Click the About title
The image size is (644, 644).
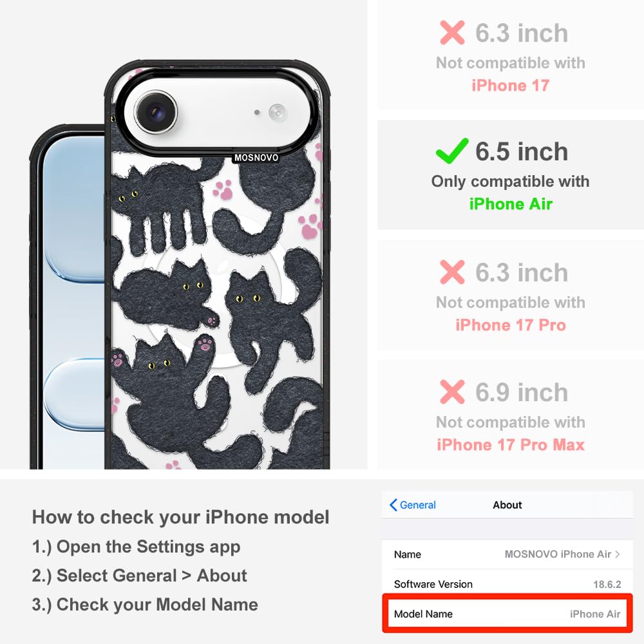coord(507,505)
